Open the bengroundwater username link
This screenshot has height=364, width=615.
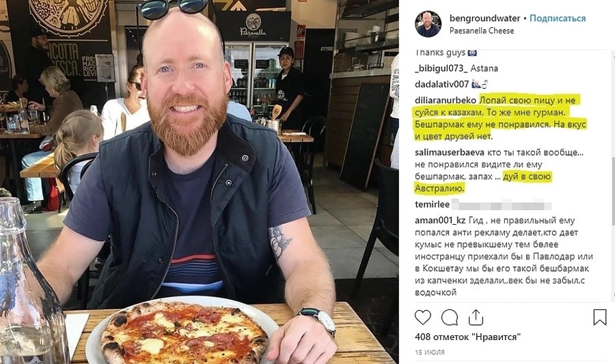point(484,18)
